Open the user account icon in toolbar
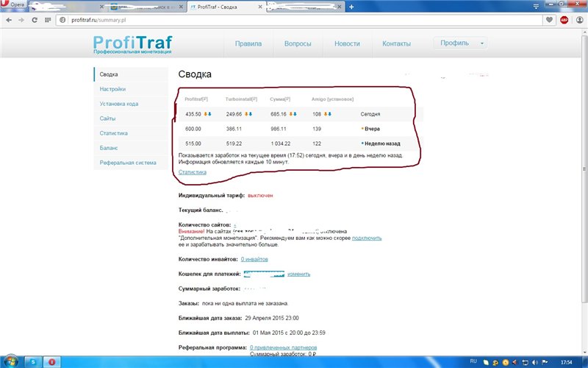 coord(579,20)
